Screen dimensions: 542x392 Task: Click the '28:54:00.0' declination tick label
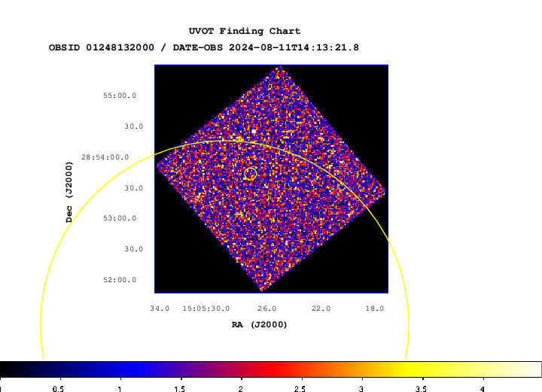click(x=105, y=157)
